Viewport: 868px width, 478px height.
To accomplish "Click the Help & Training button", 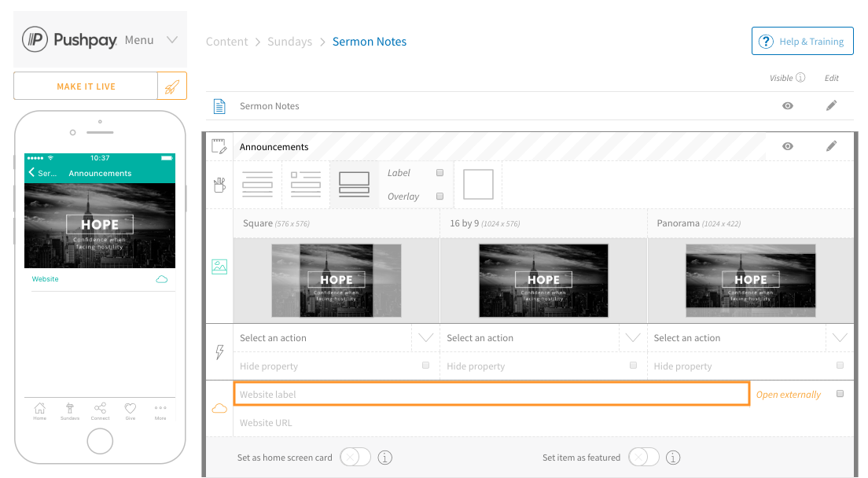I will 802,42.
